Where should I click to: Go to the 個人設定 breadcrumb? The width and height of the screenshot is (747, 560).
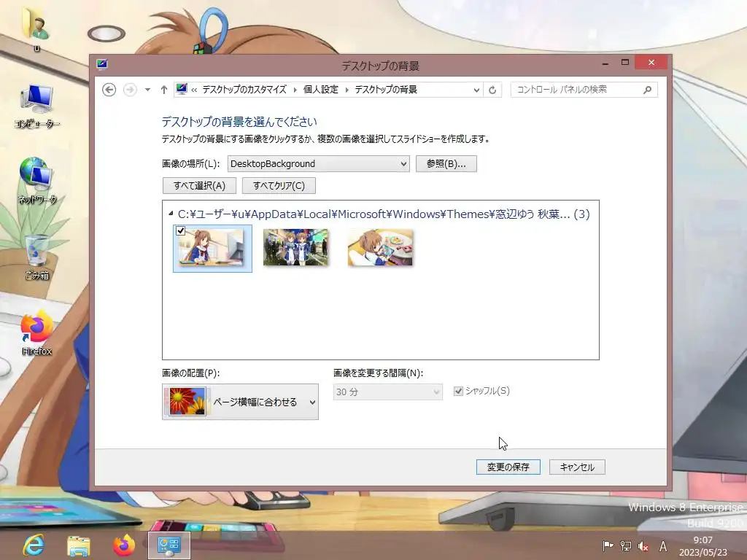(x=321, y=90)
